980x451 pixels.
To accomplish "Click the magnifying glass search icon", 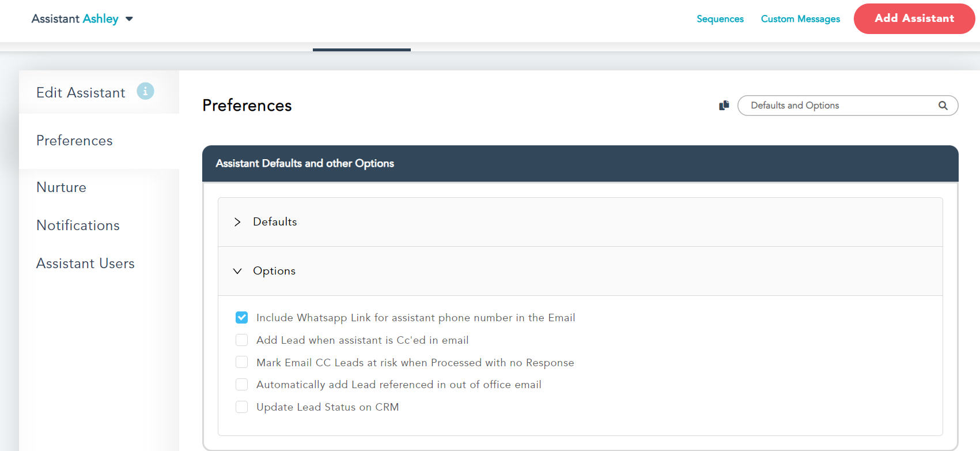I will [x=943, y=106].
